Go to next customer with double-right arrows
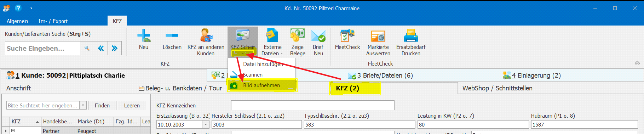This screenshot has width=644, height=134. (115, 48)
